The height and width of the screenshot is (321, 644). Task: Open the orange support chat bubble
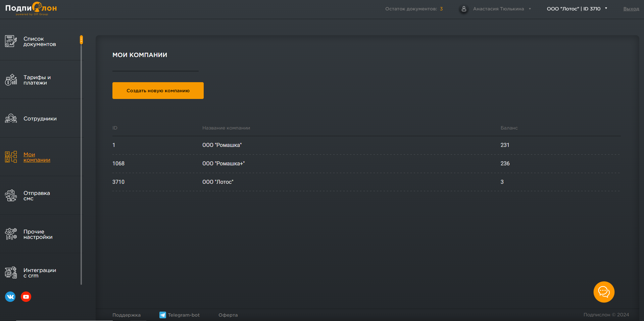(604, 292)
